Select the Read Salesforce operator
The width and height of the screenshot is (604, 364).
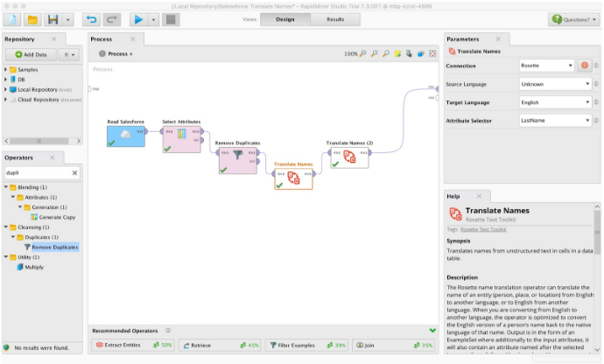(126, 136)
